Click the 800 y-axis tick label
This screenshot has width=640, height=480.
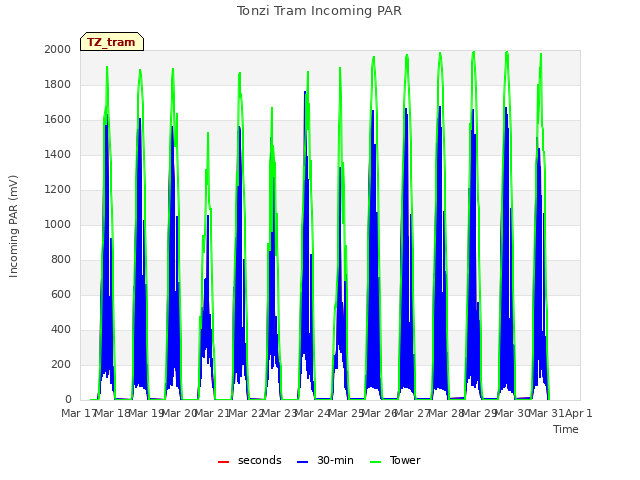61,260
